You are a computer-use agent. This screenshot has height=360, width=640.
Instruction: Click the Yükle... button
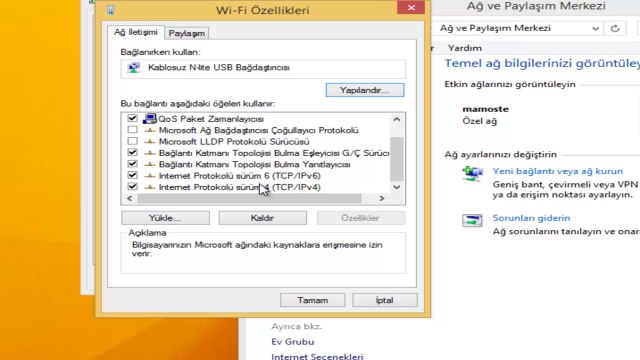coord(165,218)
